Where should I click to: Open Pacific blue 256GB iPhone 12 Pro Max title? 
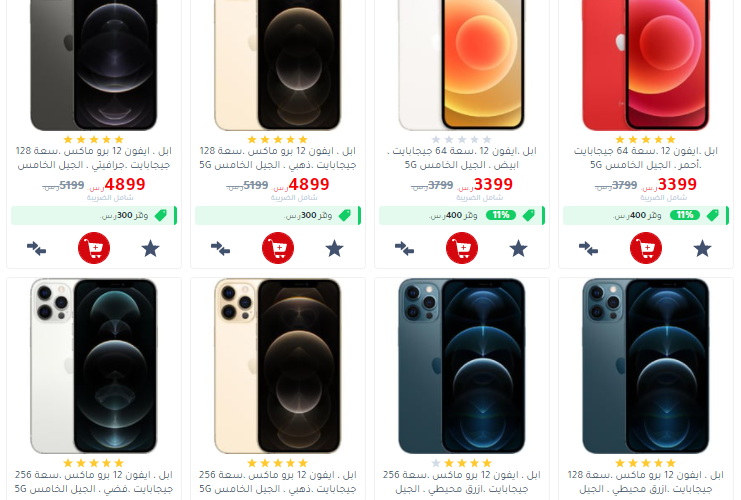tap(462, 482)
